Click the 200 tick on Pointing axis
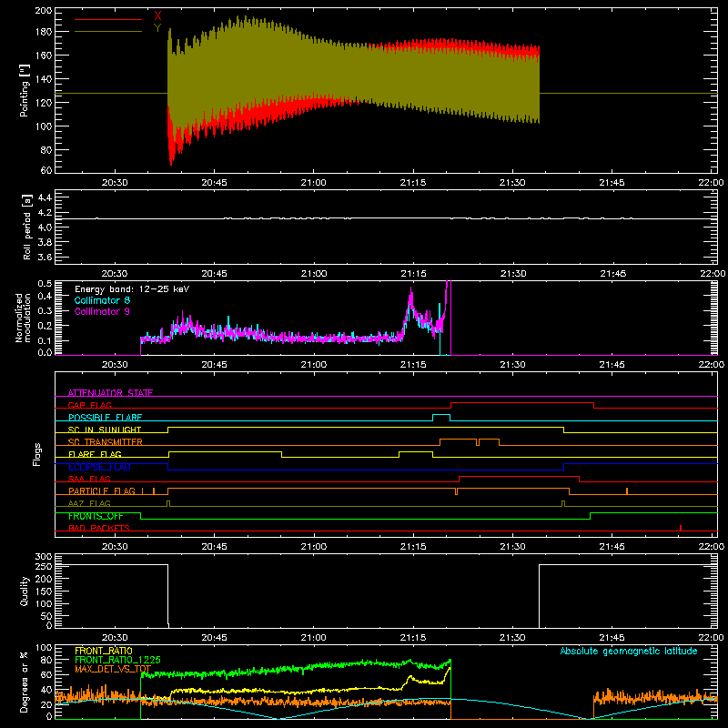Viewport: 728px width, 728px height. tap(44, 10)
